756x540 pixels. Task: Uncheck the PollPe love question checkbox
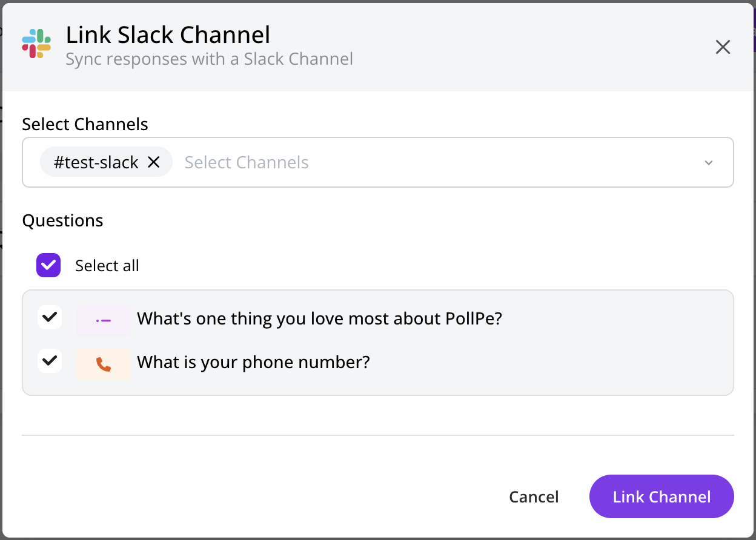50,317
